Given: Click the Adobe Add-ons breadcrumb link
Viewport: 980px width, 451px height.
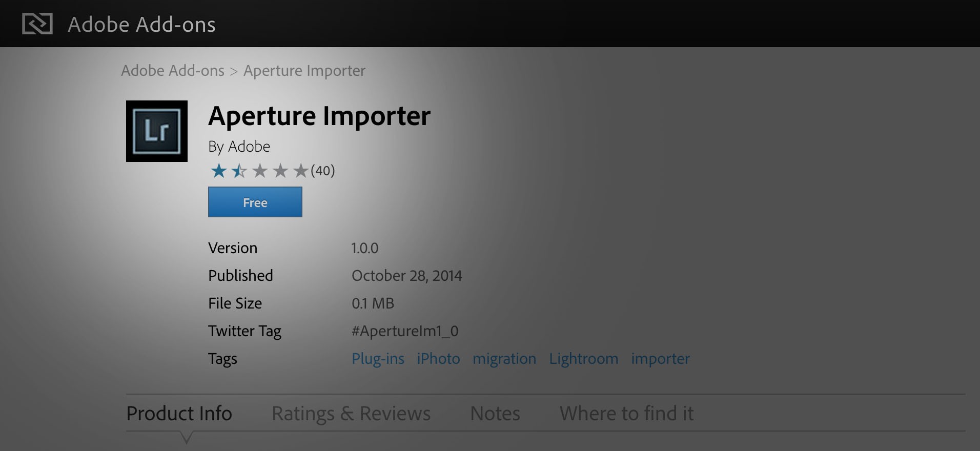Looking at the screenshot, I should pyautogui.click(x=173, y=70).
